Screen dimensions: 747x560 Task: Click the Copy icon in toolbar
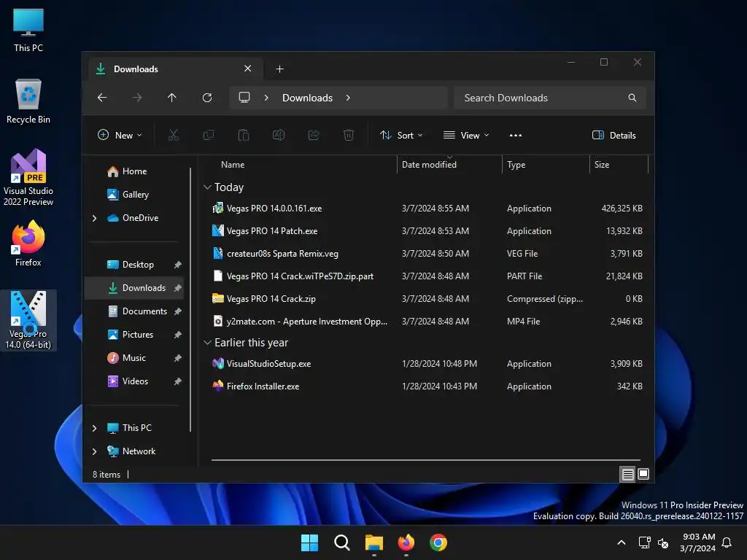pos(208,135)
